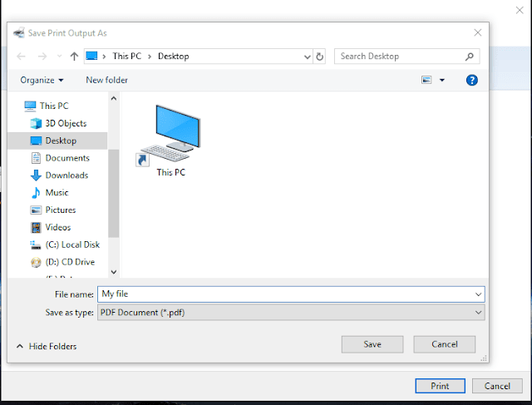Select the This PC shortcut in file list
Viewport: 532px width, 405px height.
click(x=170, y=141)
